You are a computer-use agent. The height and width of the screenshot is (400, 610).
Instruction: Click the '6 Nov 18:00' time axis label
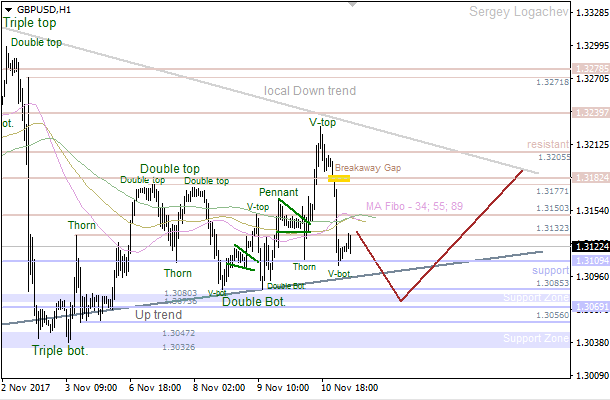coord(157,386)
